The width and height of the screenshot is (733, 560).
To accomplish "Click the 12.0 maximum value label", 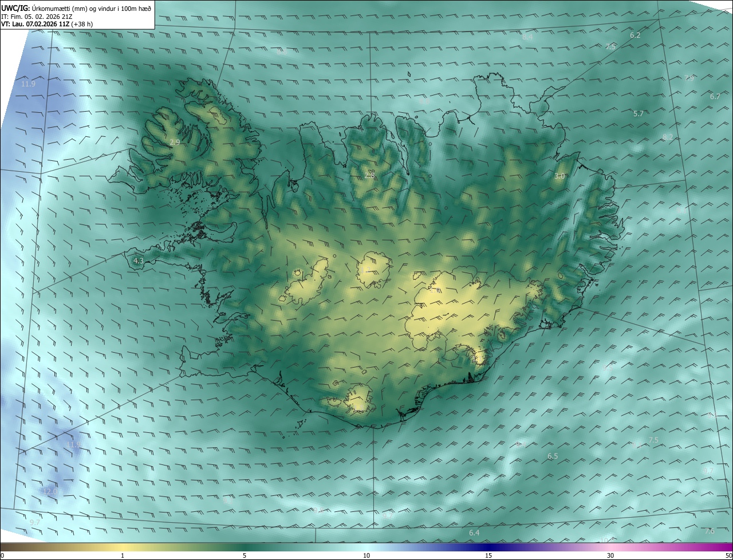I will (x=50, y=491).
